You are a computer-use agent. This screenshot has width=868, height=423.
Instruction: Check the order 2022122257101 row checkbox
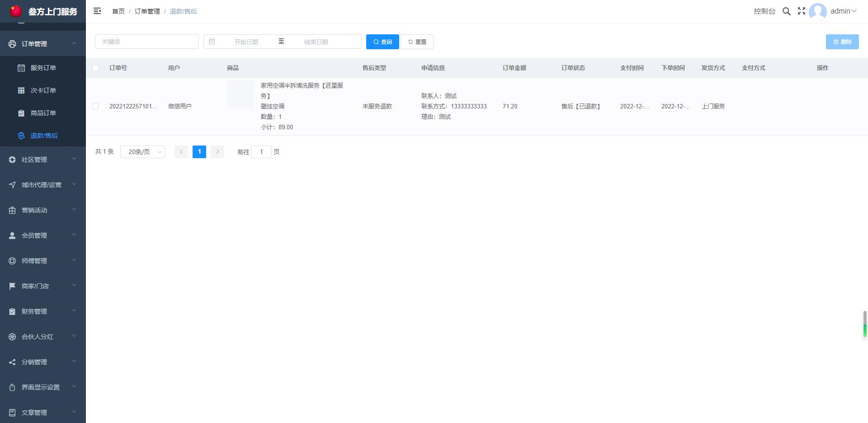pyautogui.click(x=95, y=106)
